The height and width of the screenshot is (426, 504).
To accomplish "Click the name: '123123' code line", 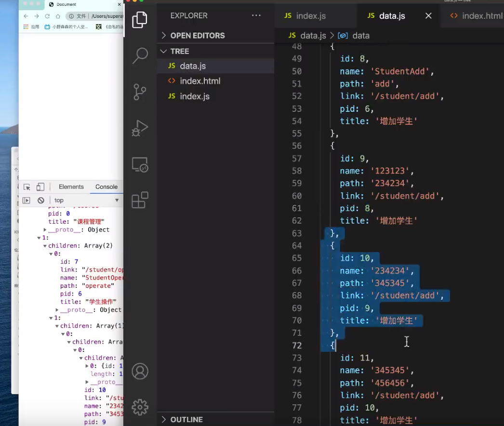I will pos(377,171).
